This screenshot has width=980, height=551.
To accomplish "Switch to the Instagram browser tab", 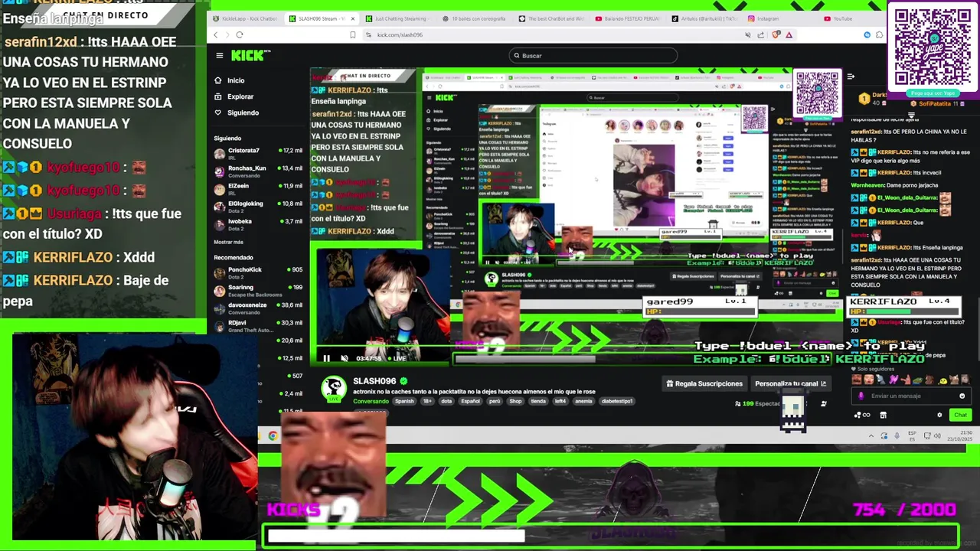I will (781, 18).
